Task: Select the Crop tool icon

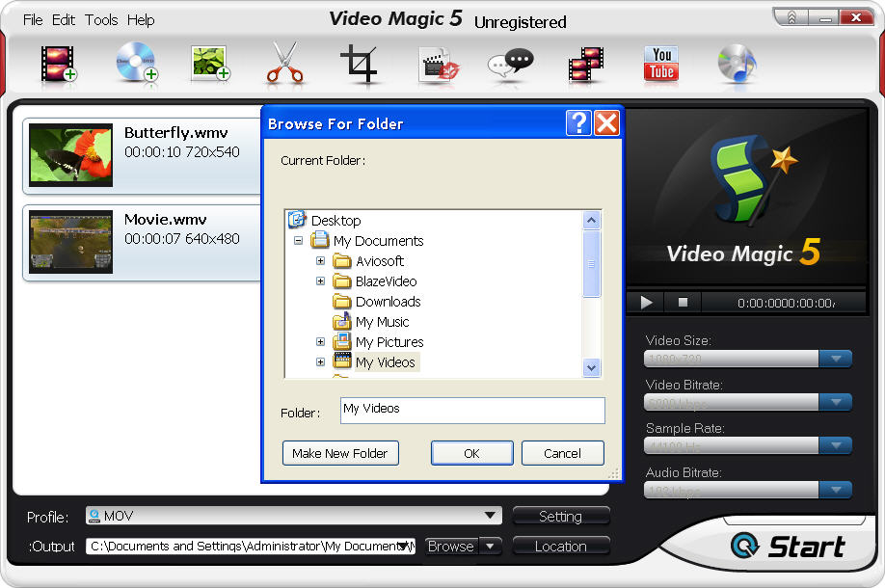Action: click(360, 64)
